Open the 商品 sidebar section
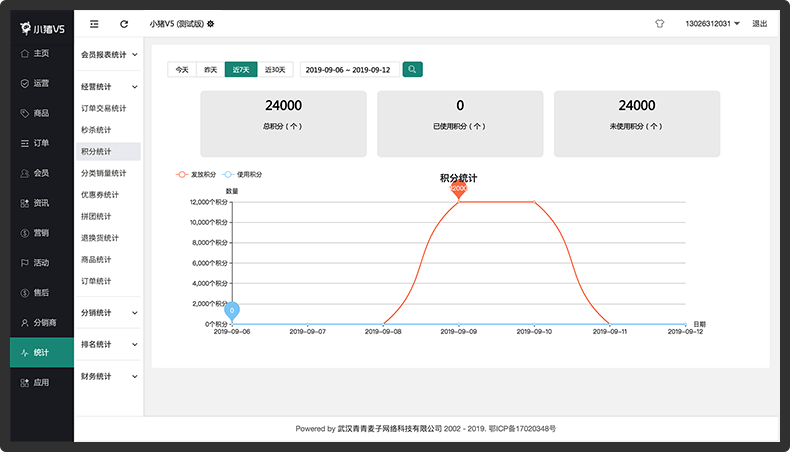Viewport: 790px width, 452px height. tap(35, 113)
